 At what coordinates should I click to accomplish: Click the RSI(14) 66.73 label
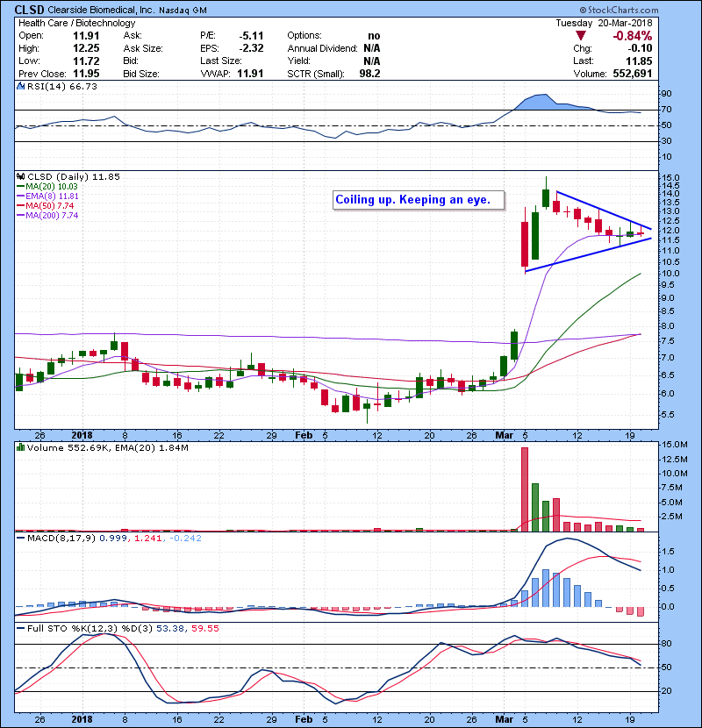coord(62,86)
